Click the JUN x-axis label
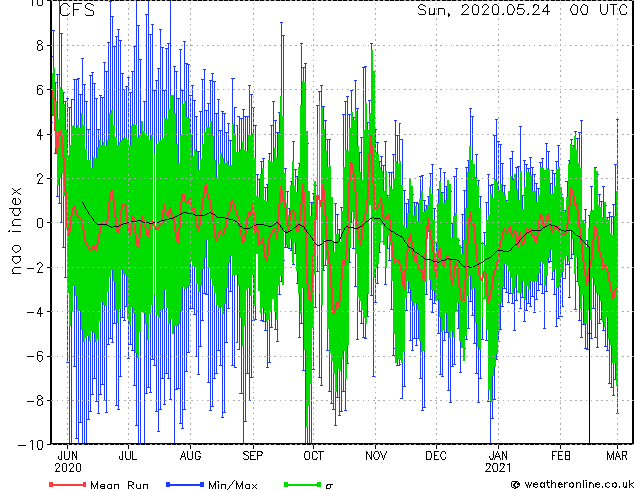 pos(68,456)
